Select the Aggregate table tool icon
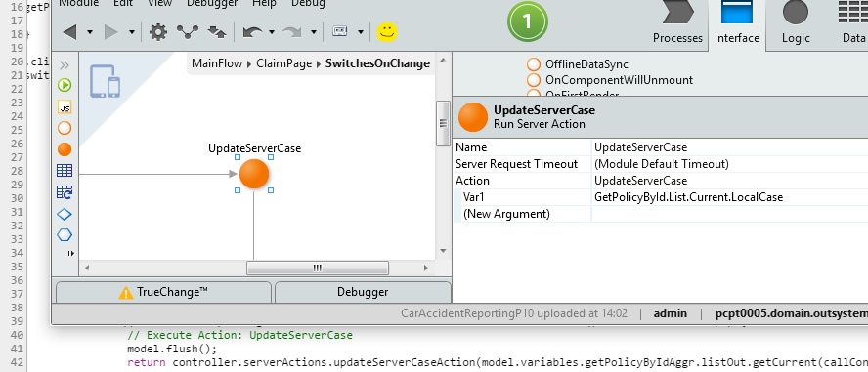 (x=65, y=171)
